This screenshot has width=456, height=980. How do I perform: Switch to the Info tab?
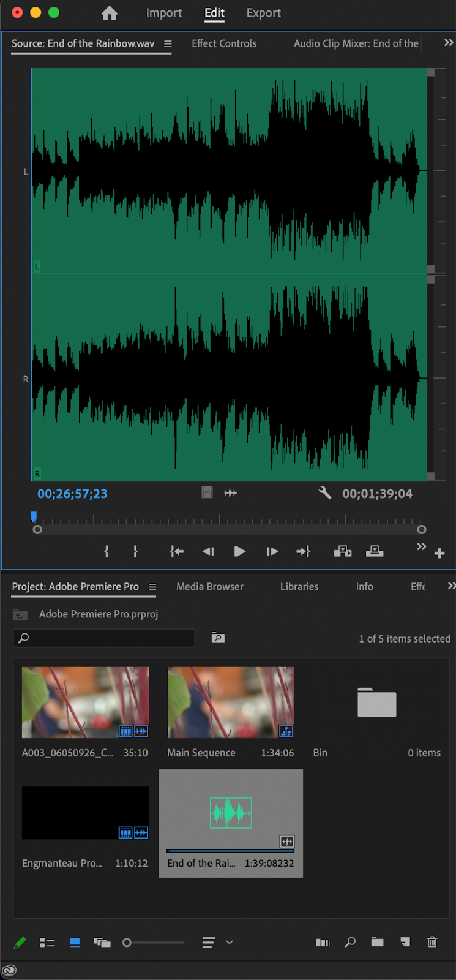365,587
